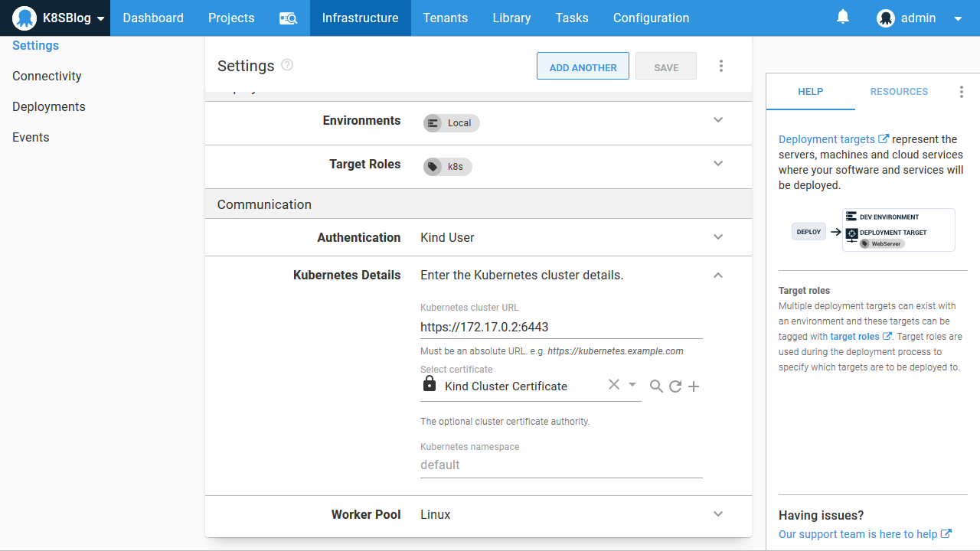Click the help question mark beside Settings

point(287,65)
